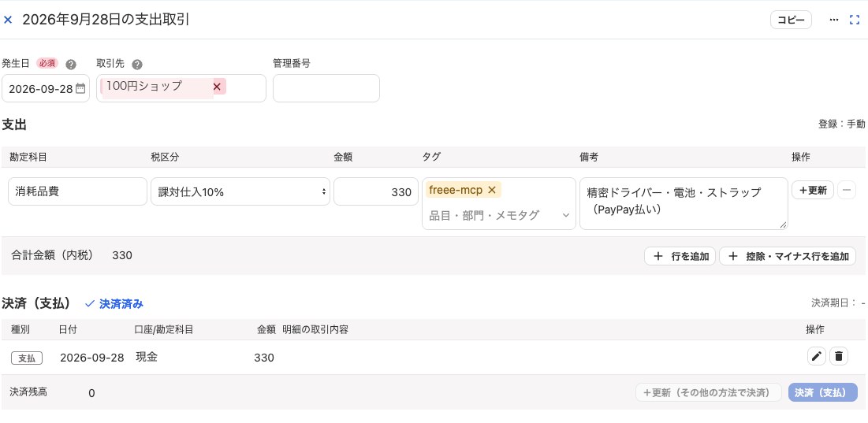Click the blue 決済（支払） button
Screen dimensions: 868x423
click(822, 392)
